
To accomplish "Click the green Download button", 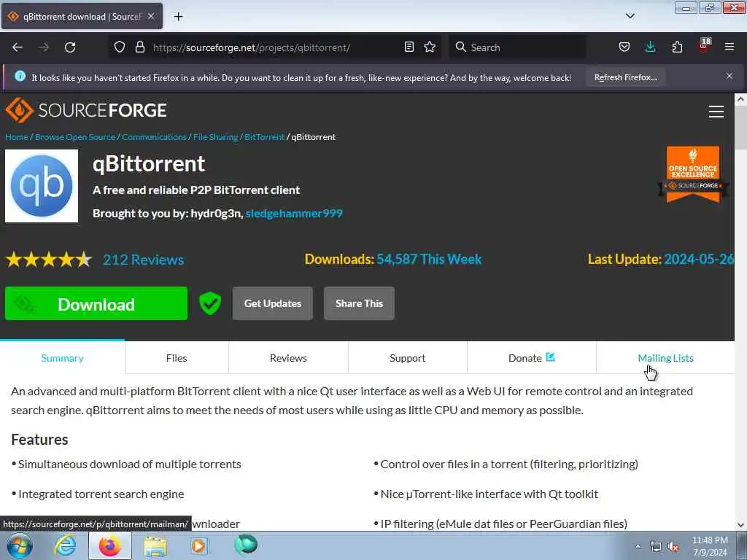I will click(x=96, y=303).
